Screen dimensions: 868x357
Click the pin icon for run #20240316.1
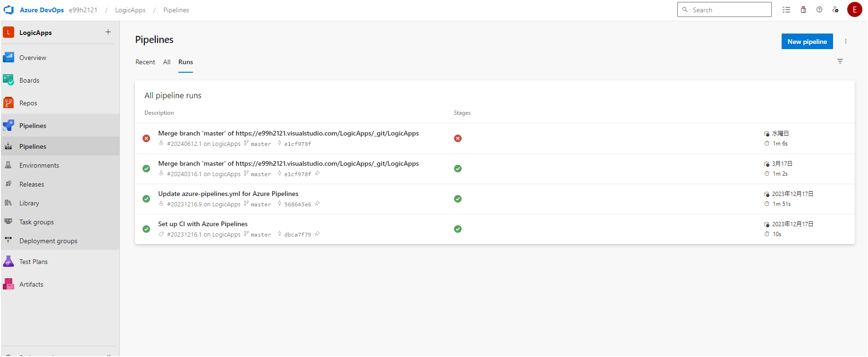click(317, 173)
